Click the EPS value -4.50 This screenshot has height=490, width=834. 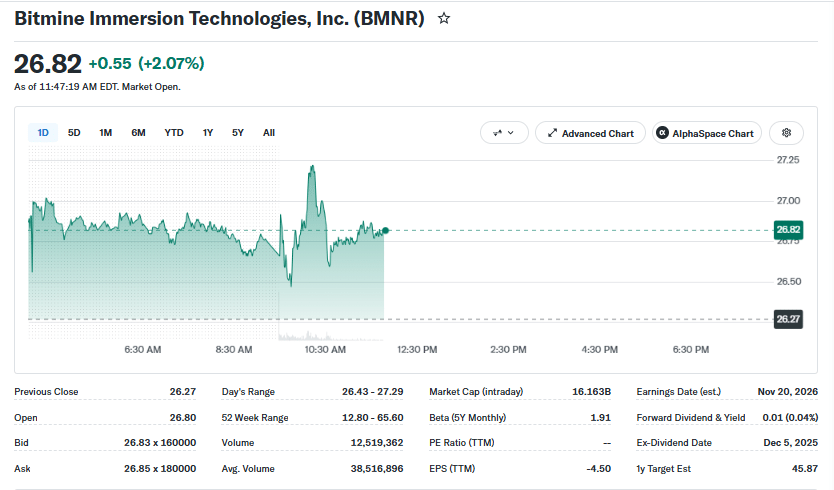click(x=598, y=469)
